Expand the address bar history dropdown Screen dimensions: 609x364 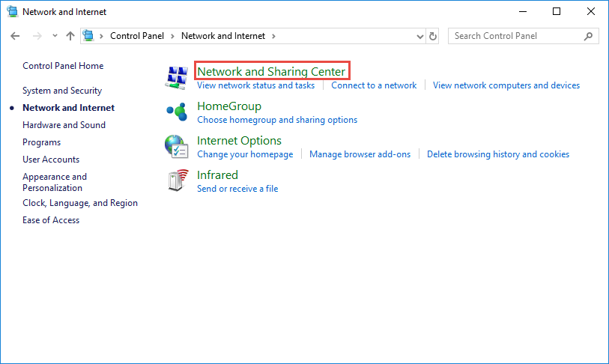coord(419,37)
